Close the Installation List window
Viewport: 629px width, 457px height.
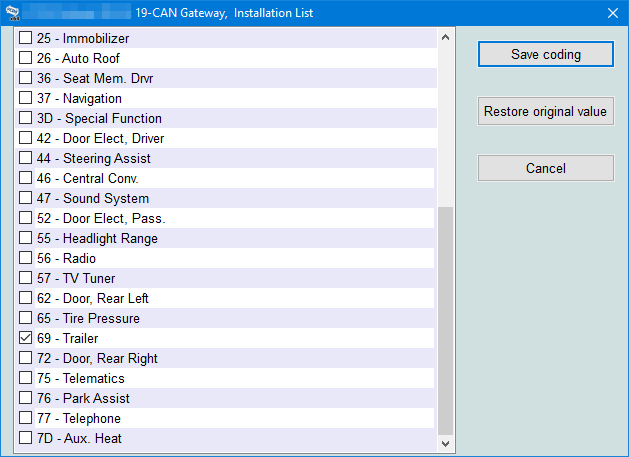tap(613, 13)
